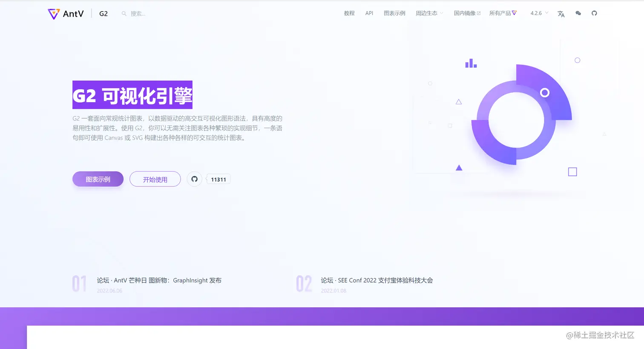
Task: Open news item SEE Conf 2022 支付宝体验科技大会
Action: [377, 280]
